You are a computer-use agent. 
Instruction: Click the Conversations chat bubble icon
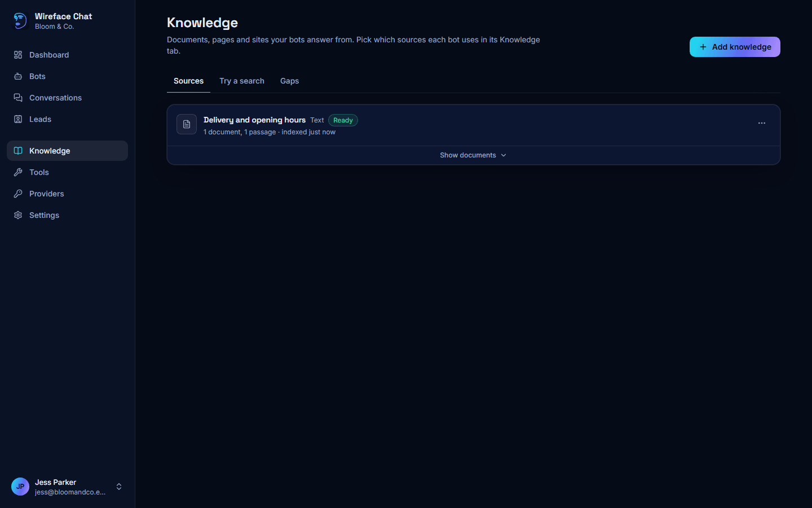tap(18, 98)
